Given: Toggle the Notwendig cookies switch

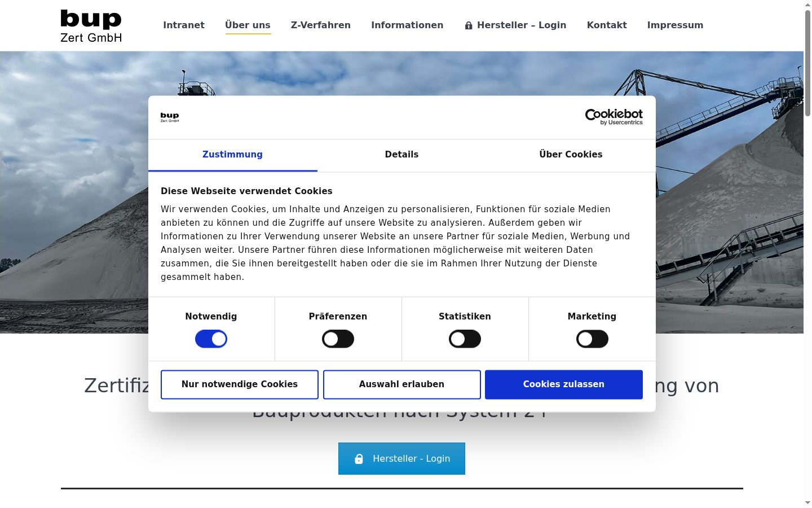Looking at the screenshot, I should (211, 339).
